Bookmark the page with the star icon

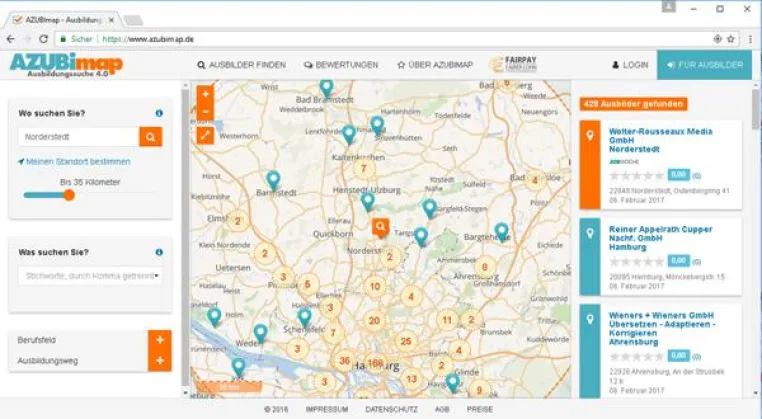point(730,39)
